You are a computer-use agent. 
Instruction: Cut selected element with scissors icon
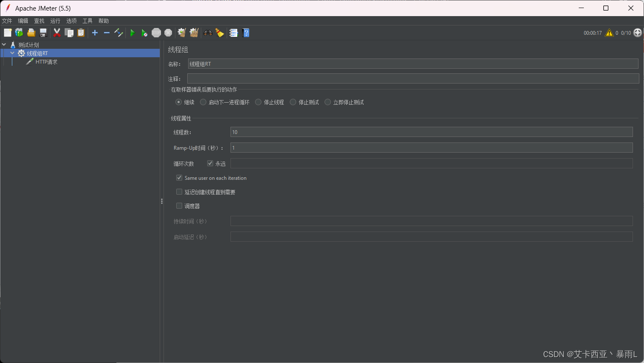click(57, 33)
